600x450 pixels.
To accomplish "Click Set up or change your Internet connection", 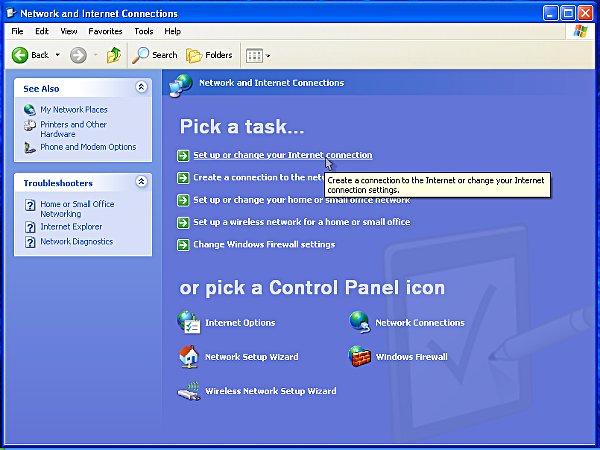I will (x=282, y=155).
